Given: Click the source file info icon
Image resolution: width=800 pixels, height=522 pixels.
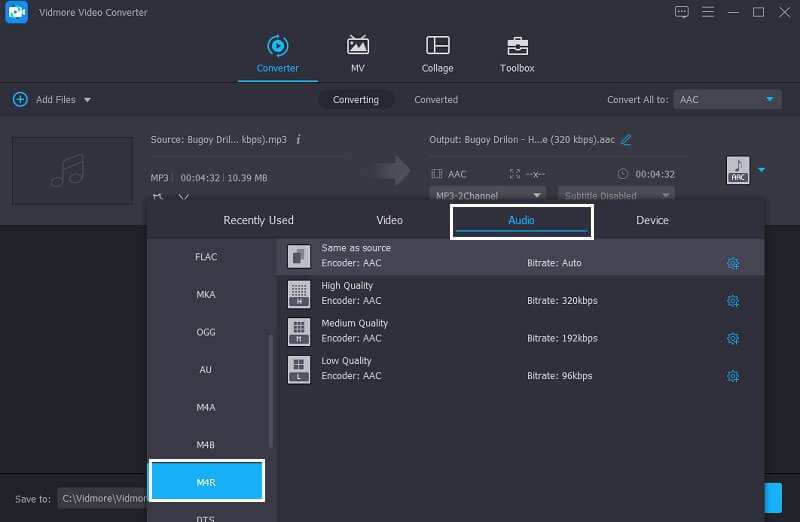Looking at the screenshot, I should pos(298,140).
